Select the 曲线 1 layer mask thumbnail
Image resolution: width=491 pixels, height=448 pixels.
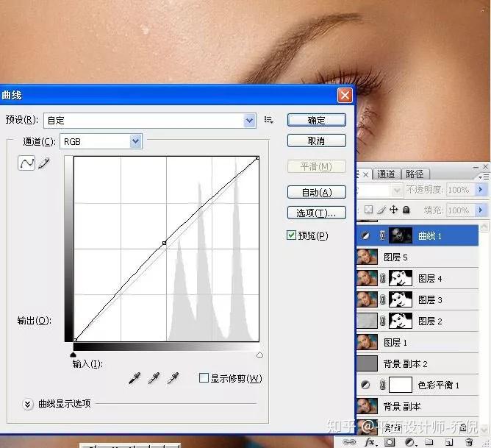pyautogui.click(x=400, y=235)
